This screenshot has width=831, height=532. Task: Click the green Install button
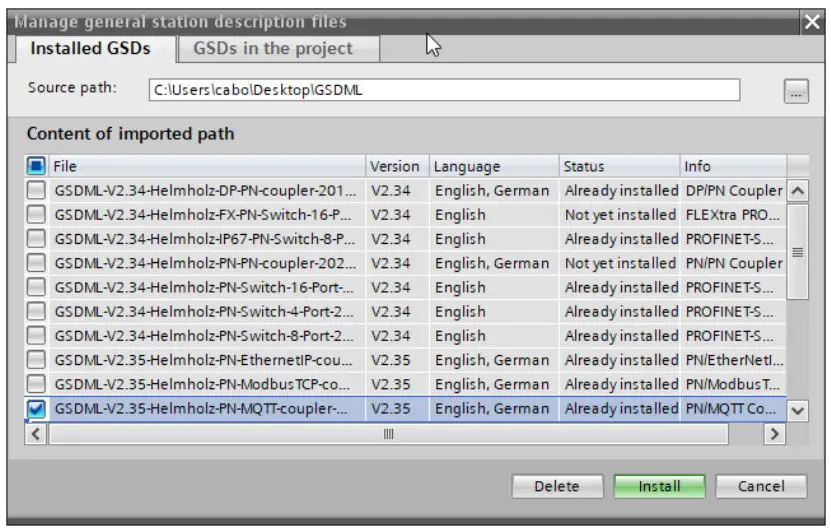pyautogui.click(x=659, y=486)
